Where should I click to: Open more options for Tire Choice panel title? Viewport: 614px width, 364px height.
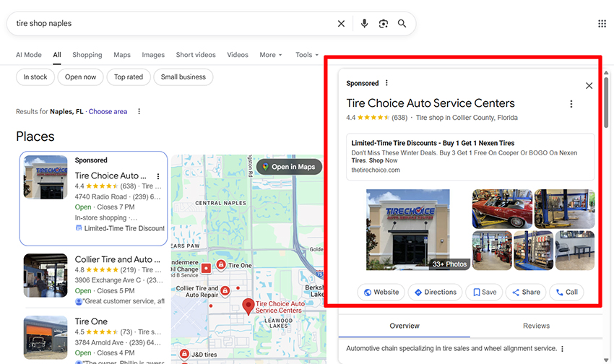[571, 104]
